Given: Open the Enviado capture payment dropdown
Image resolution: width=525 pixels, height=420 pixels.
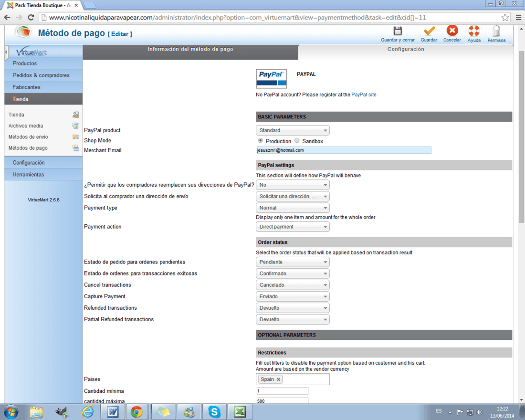Looking at the screenshot, I should point(292,296).
